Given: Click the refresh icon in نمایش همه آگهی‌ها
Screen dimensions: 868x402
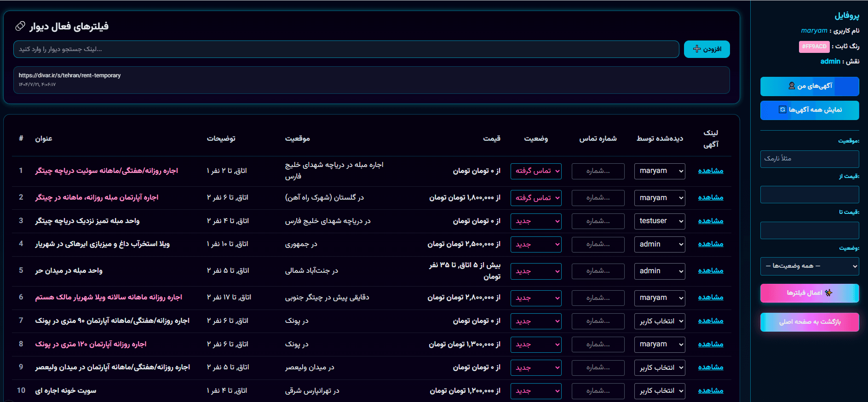Looking at the screenshot, I should tap(782, 110).
